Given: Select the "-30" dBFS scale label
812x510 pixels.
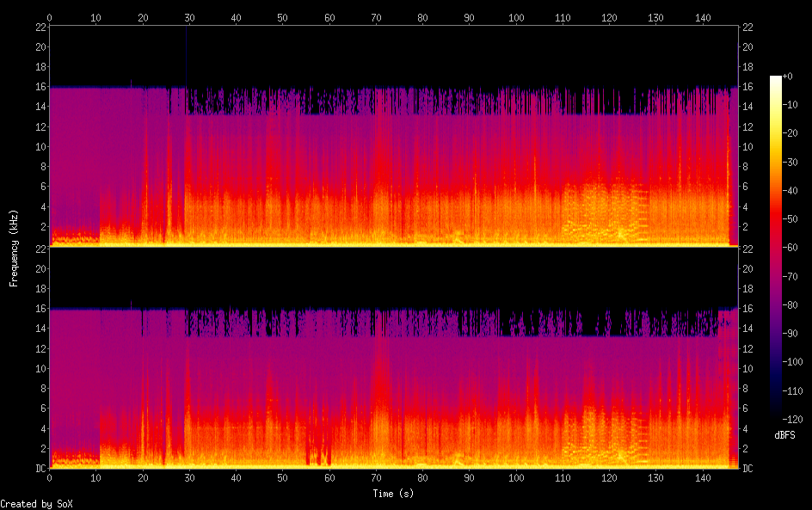Looking at the screenshot, I should coord(790,162).
